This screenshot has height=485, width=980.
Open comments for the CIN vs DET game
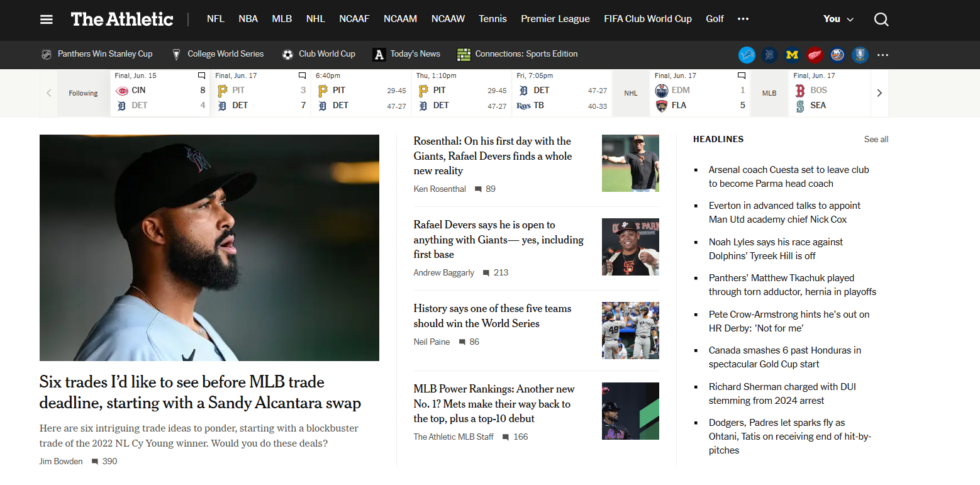click(x=202, y=76)
